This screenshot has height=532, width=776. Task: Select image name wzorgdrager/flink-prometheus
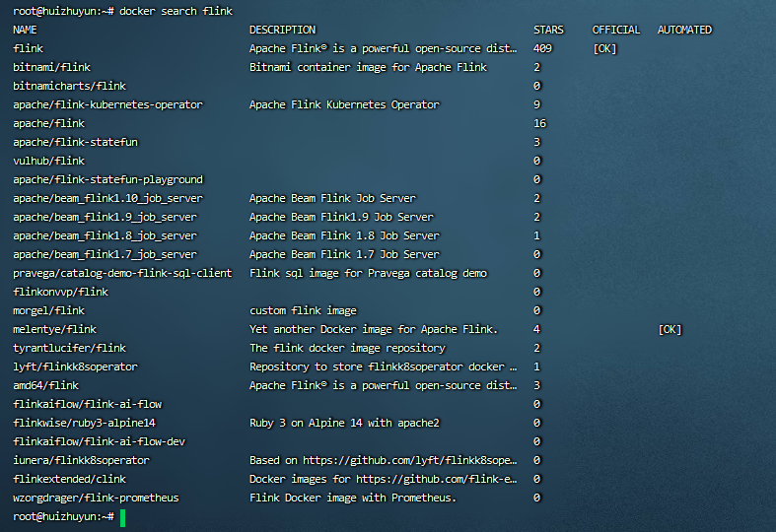pos(96,498)
